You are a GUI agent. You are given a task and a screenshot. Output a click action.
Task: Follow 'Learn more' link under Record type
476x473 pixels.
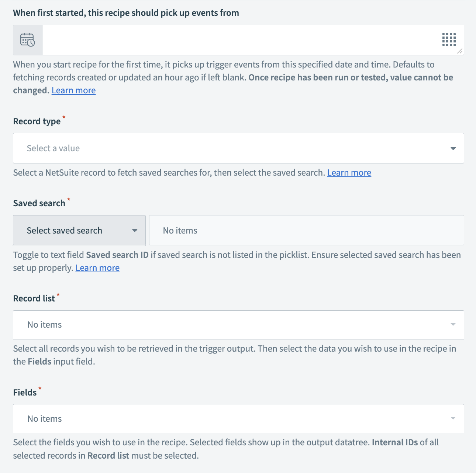[x=349, y=172]
